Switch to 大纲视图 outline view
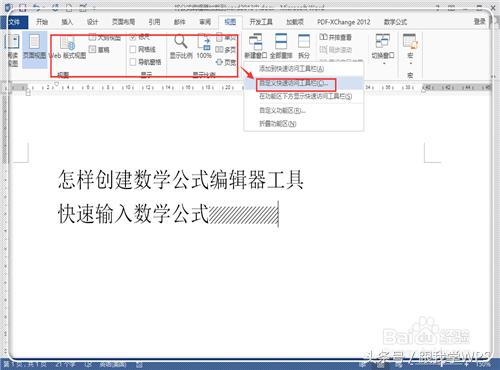500x370 pixels. pyautogui.click(x=105, y=37)
